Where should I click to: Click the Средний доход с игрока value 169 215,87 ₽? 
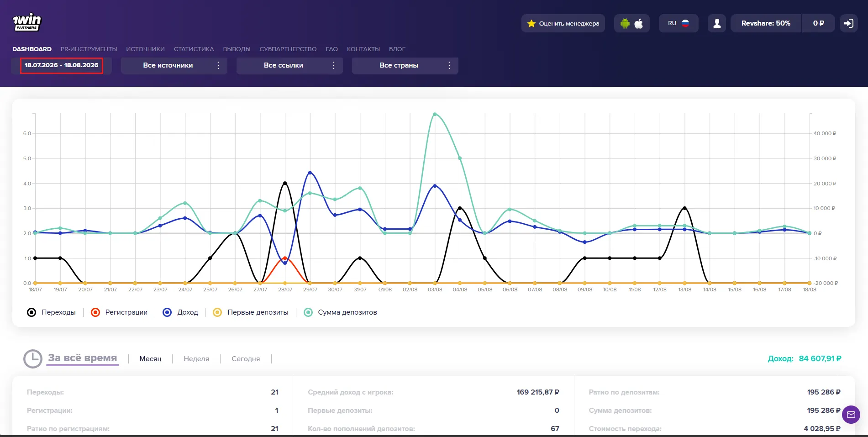(x=538, y=392)
